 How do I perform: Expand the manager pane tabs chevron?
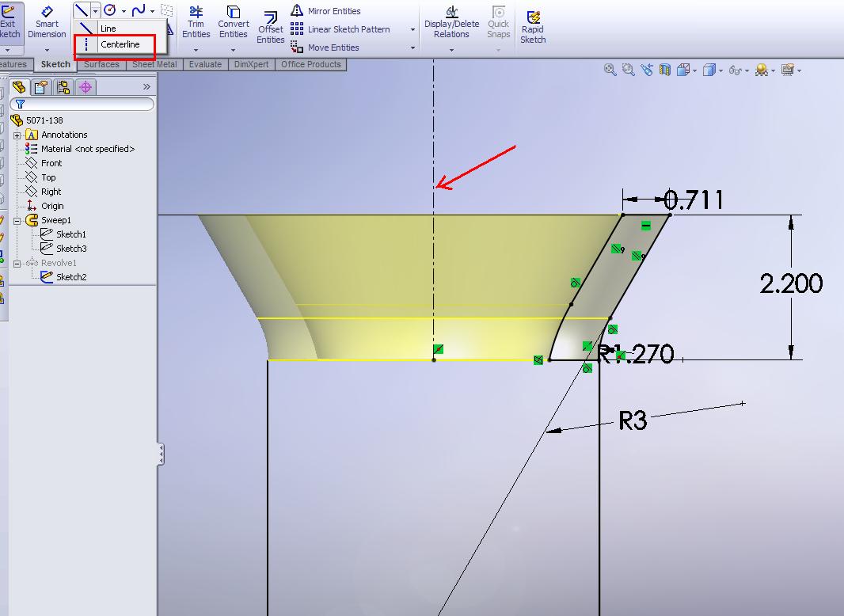(x=146, y=86)
